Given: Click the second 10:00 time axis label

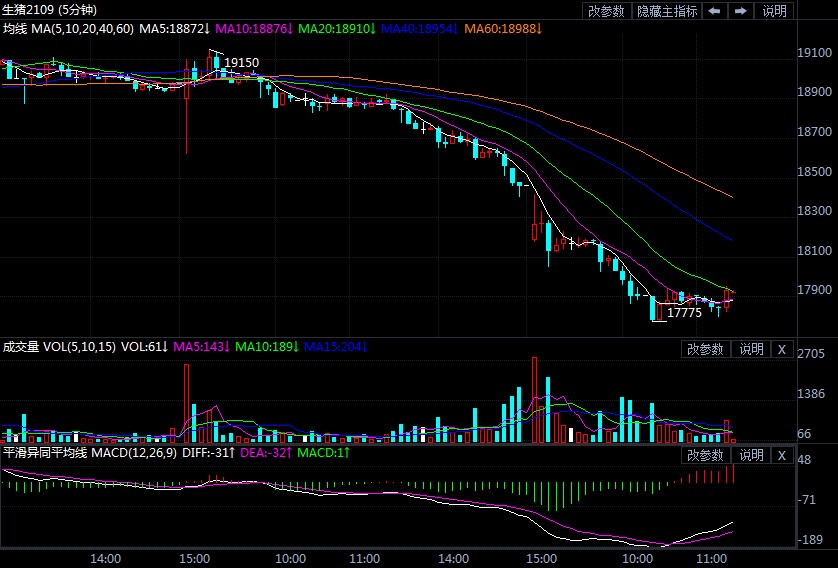Looking at the screenshot, I should tap(638, 559).
